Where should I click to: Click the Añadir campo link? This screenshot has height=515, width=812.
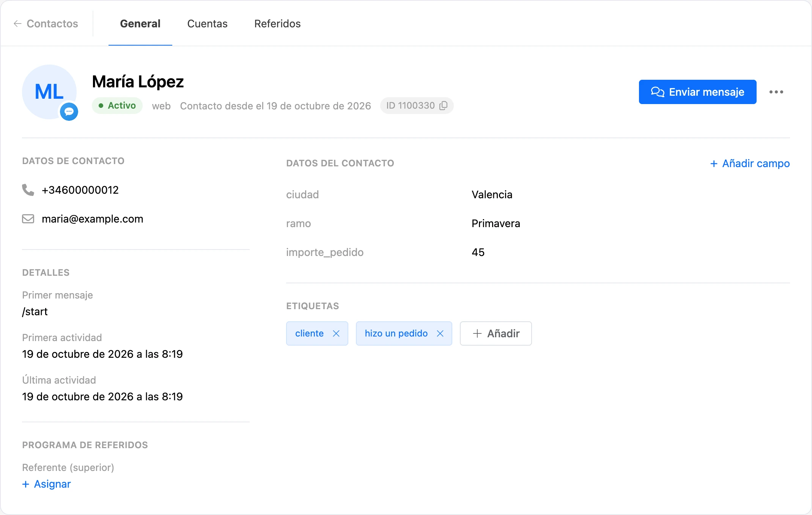coord(750,163)
